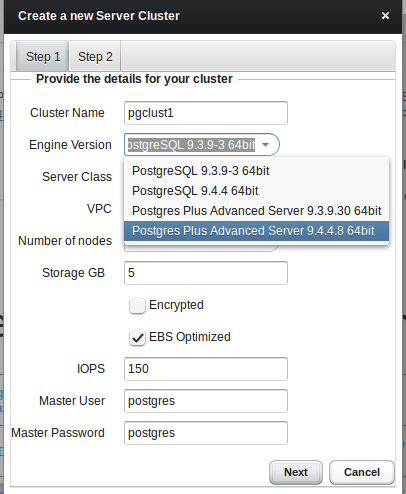406x494 pixels.
Task: Edit the IOPS value field
Action: coord(206,369)
